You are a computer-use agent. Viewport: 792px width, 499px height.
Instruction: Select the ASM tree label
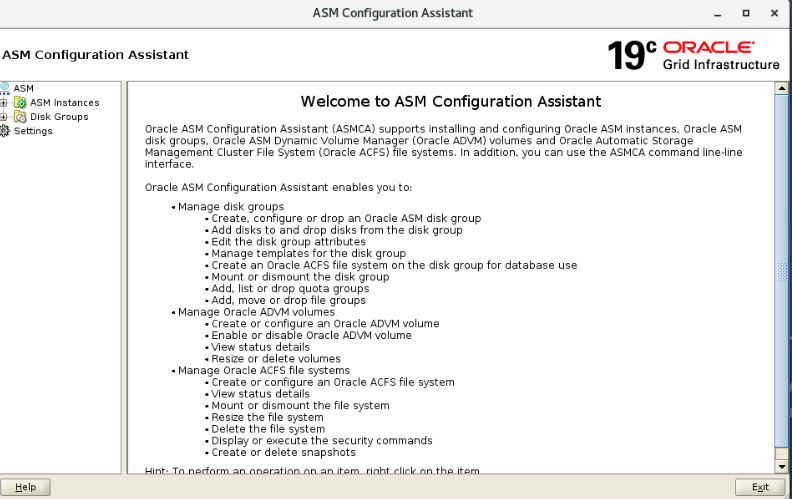coord(24,88)
